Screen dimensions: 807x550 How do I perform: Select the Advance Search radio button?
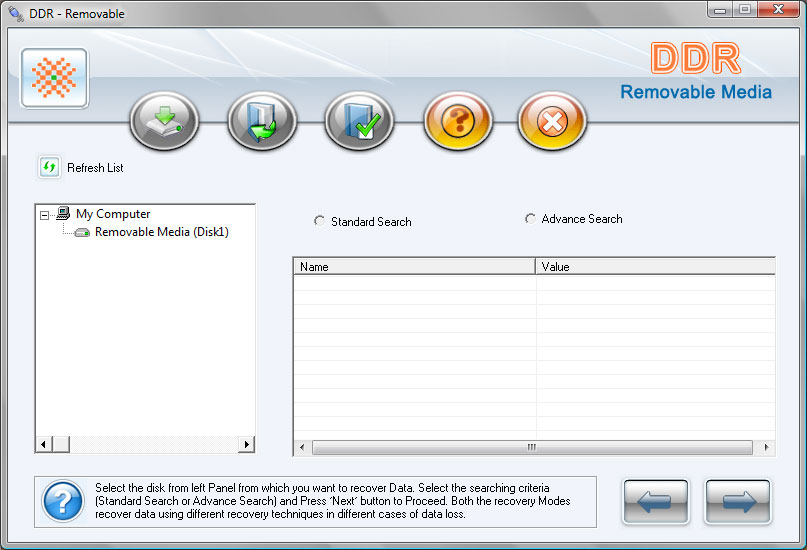530,219
